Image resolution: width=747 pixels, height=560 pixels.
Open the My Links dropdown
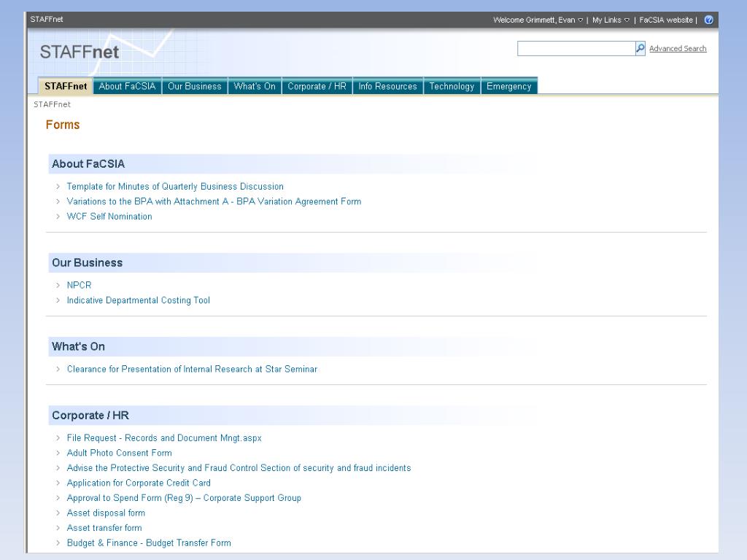(611, 20)
